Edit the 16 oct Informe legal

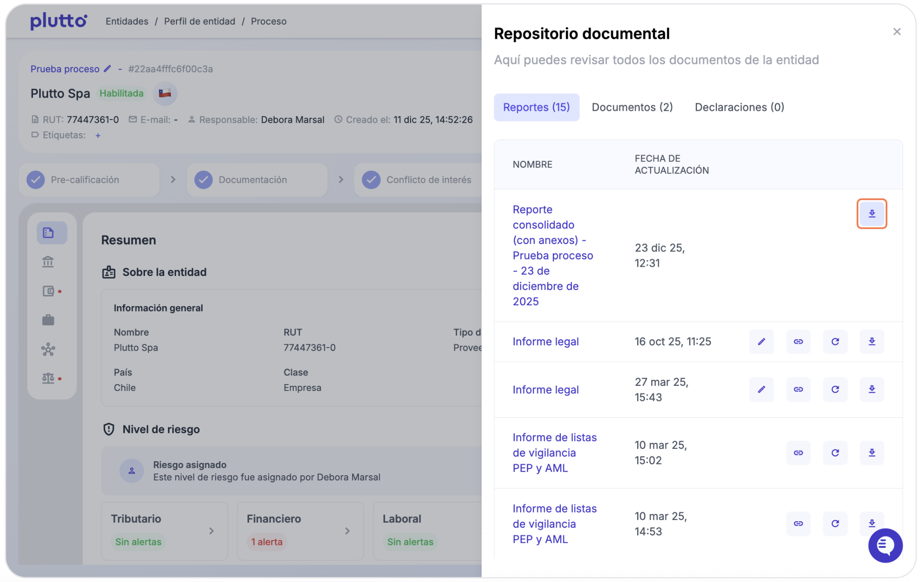[761, 342]
